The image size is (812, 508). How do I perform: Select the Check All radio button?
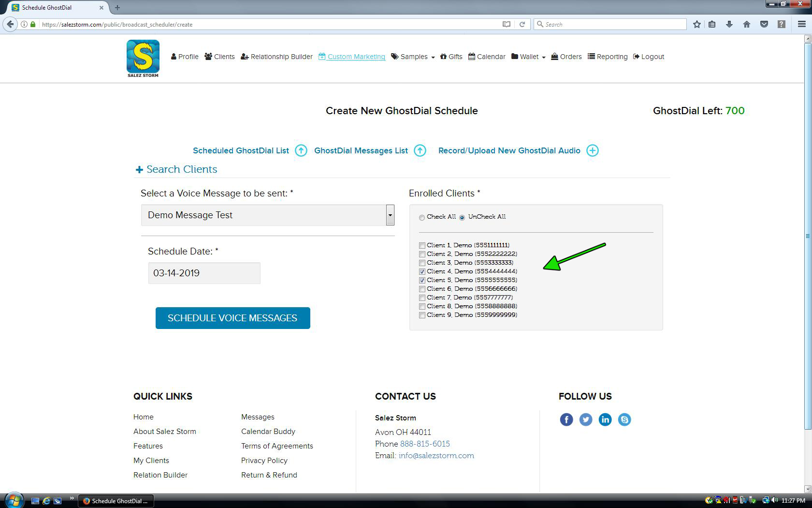click(x=422, y=217)
